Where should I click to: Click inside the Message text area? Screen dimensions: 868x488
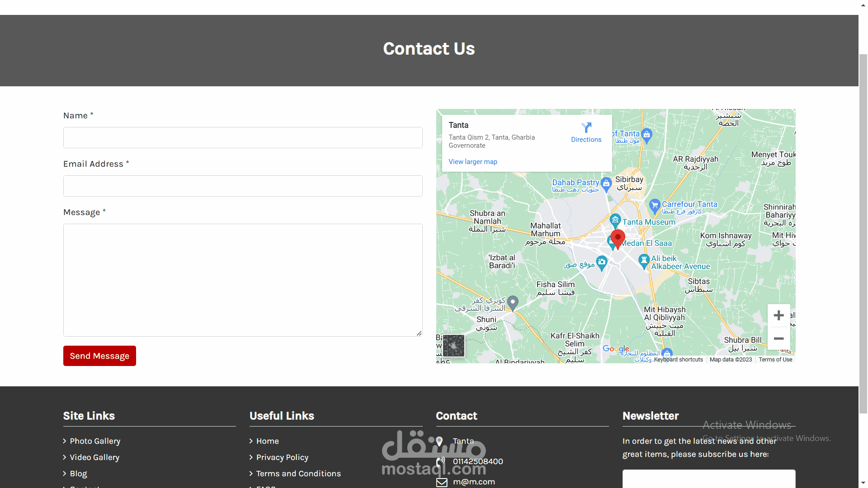243,280
